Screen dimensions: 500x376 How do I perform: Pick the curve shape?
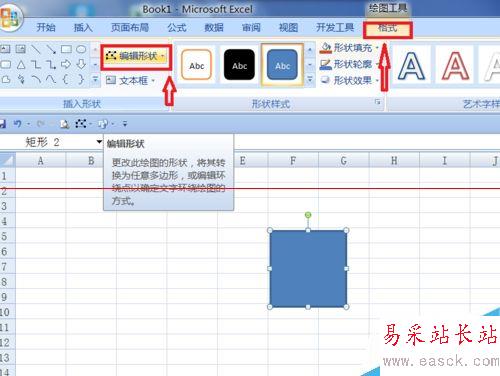[x=51, y=79]
